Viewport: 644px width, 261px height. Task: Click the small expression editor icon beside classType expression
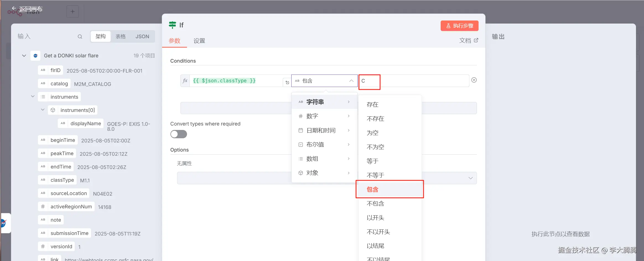[287, 82]
